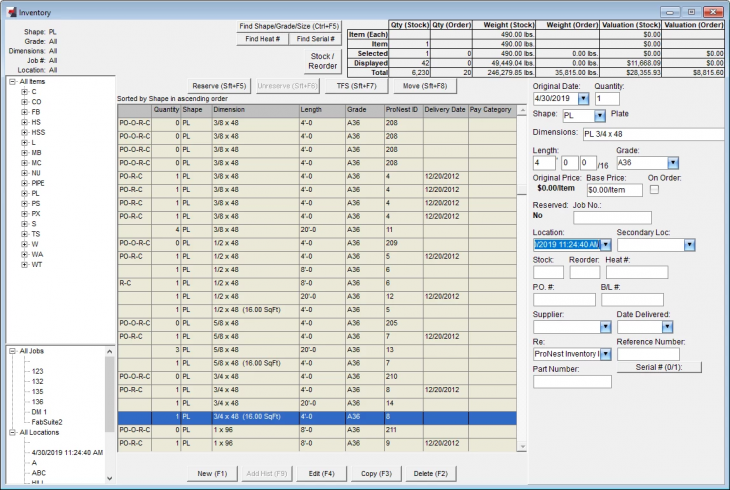Click the Inventory window title icon
Image resolution: width=730 pixels, height=490 pixels.
[12, 12]
